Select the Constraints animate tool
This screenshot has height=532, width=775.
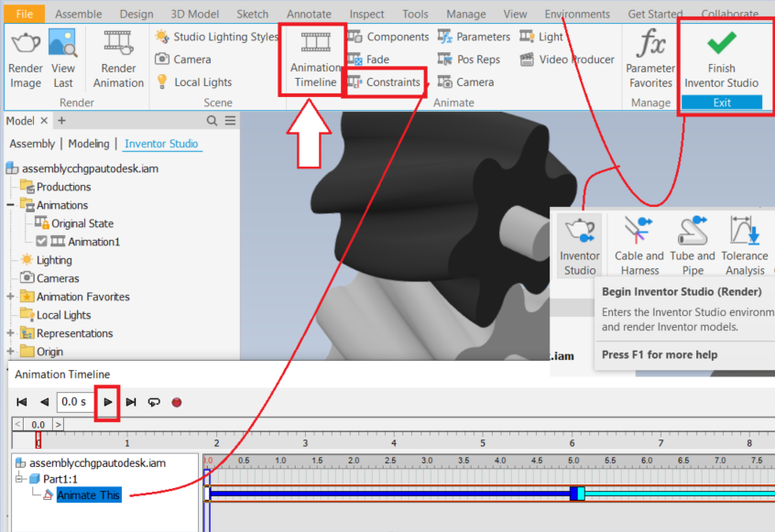point(384,82)
